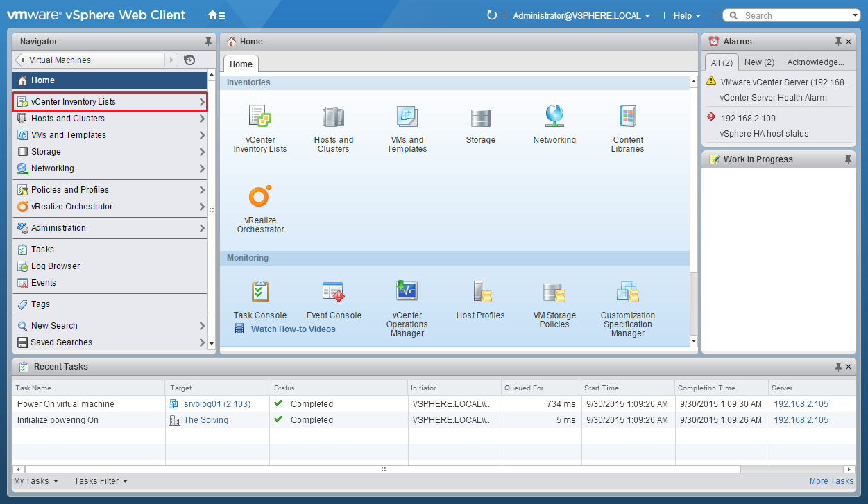The width and height of the screenshot is (868, 504).
Task: Expand Administration in Navigator
Action: pos(202,228)
